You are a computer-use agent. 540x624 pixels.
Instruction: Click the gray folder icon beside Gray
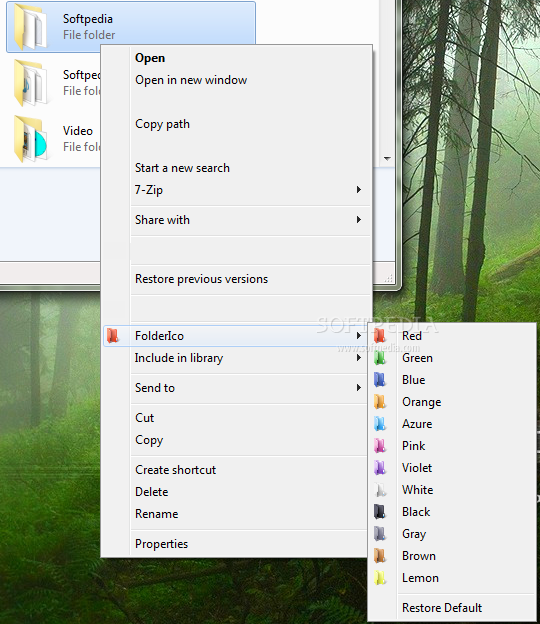[x=380, y=533]
